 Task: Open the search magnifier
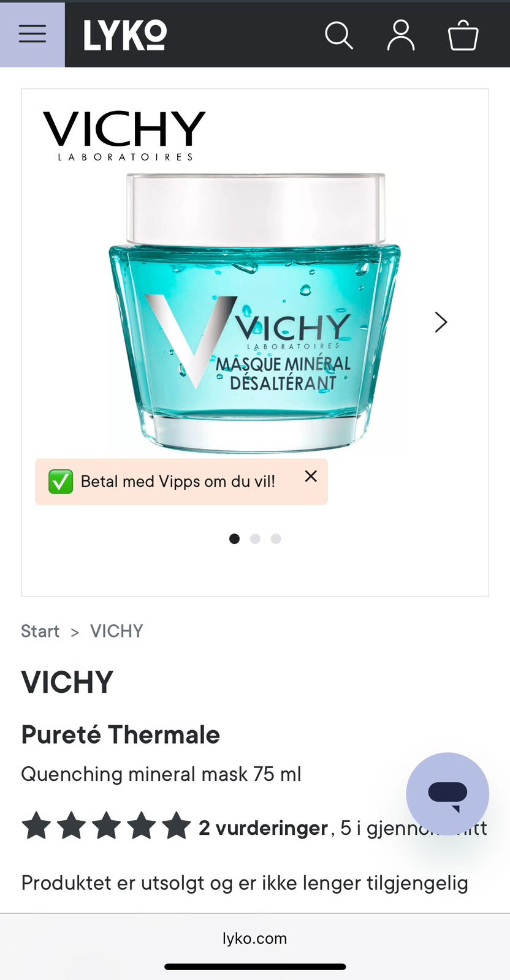[x=338, y=35]
